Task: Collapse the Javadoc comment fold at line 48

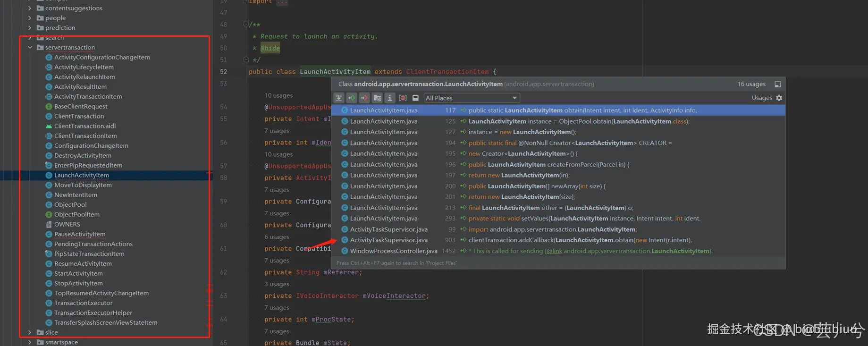Action: (245, 24)
